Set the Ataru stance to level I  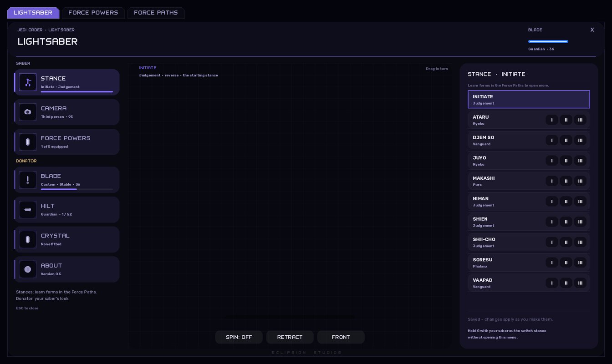click(552, 120)
